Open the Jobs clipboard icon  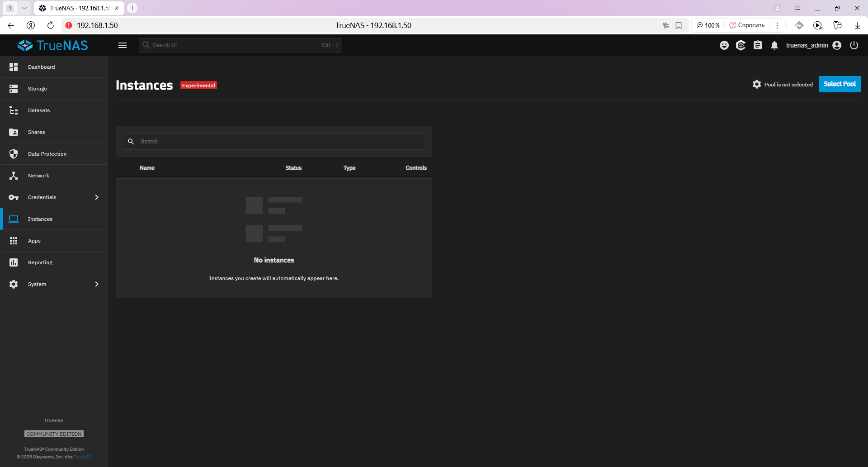tap(758, 45)
